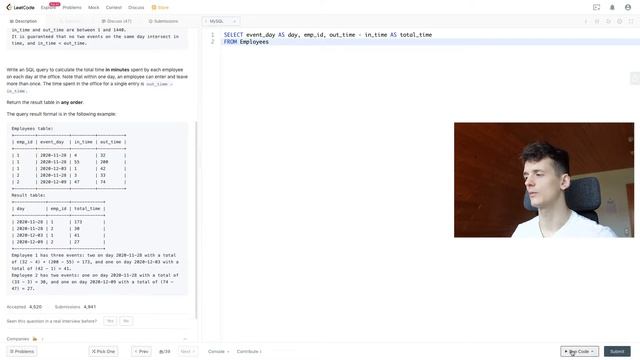Screen dimensions: 640x360
Task: Click the fullscreen editor icon
Action: [631, 21]
